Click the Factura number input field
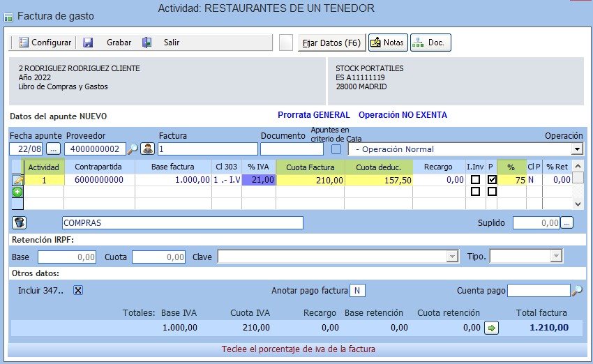593x364 pixels. coord(207,149)
